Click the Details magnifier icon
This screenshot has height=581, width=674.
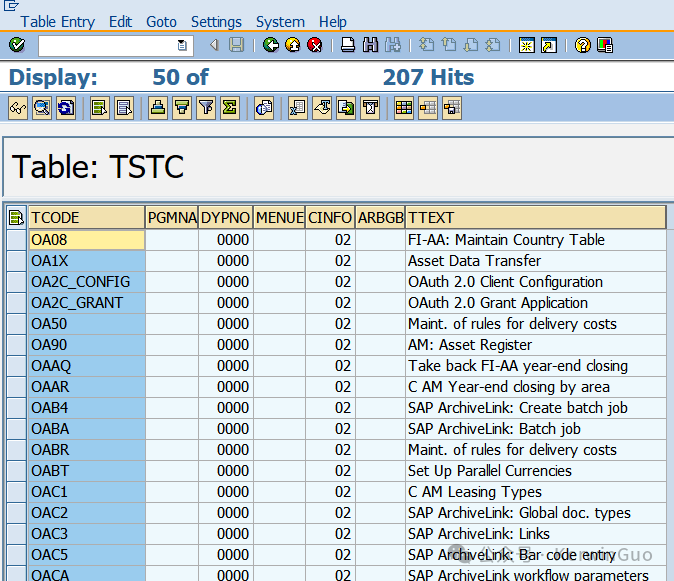[x=42, y=107]
